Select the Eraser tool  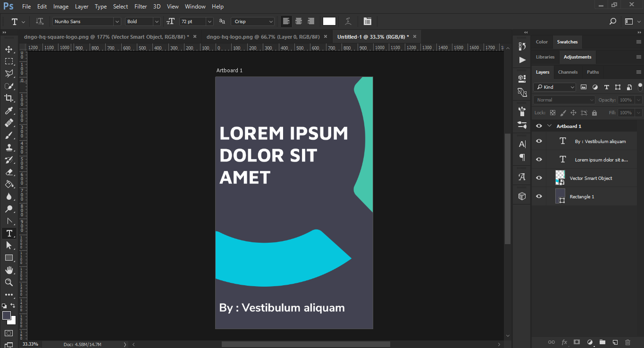tap(9, 172)
